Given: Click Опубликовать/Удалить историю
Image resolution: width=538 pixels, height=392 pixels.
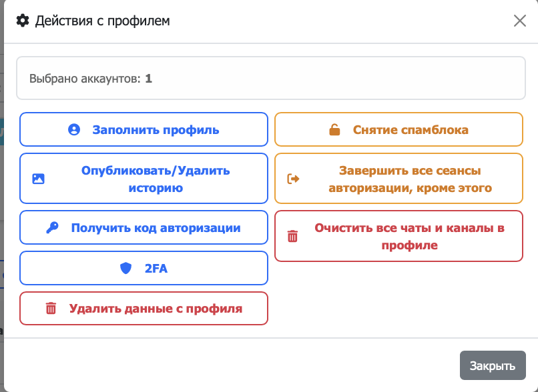Looking at the screenshot, I should point(144,178).
